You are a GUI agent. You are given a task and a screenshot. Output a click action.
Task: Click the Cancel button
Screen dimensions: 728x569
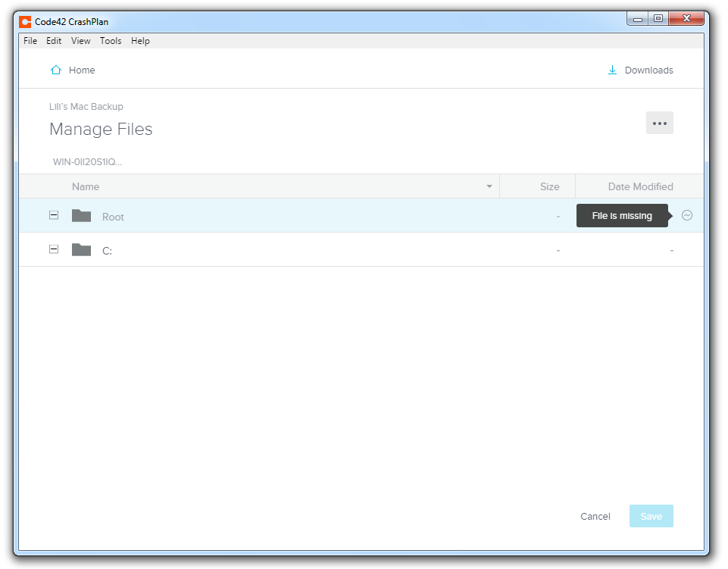pyautogui.click(x=595, y=516)
